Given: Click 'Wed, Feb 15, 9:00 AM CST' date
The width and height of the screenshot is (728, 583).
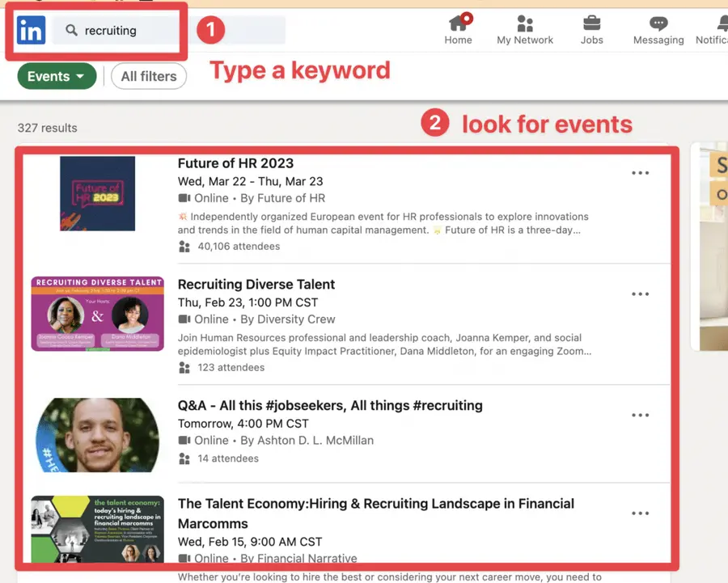Looking at the screenshot, I should pyautogui.click(x=250, y=542).
